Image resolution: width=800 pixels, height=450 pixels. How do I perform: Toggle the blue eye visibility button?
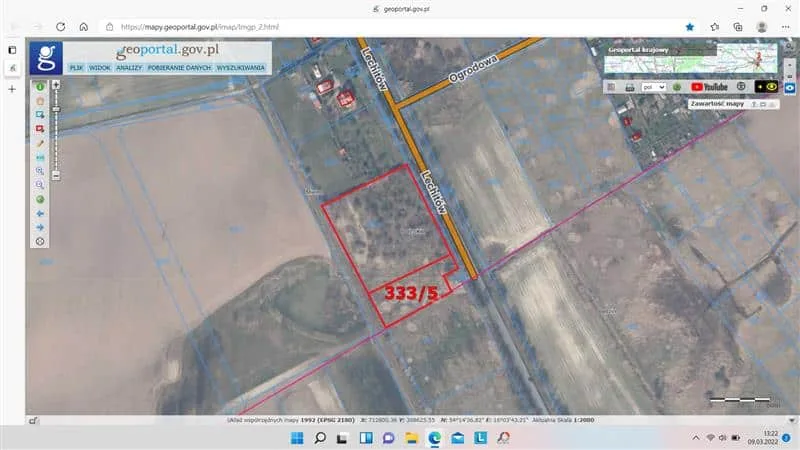tap(790, 87)
